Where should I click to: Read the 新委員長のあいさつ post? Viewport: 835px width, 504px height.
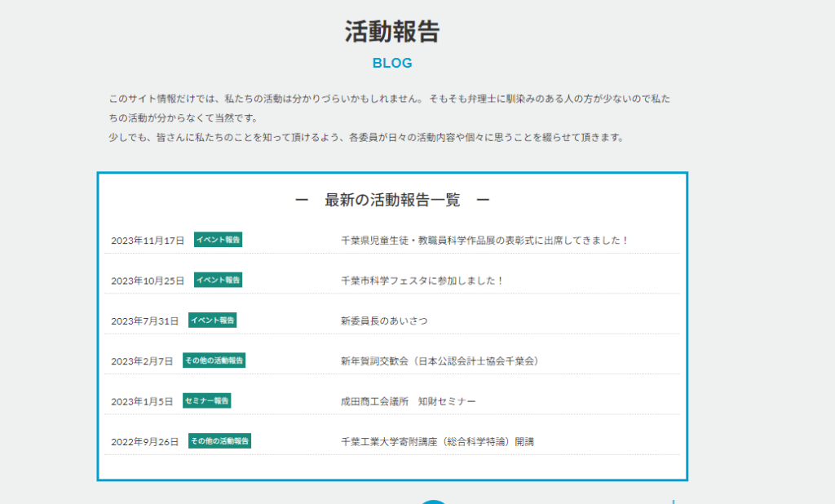pyautogui.click(x=384, y=321)
